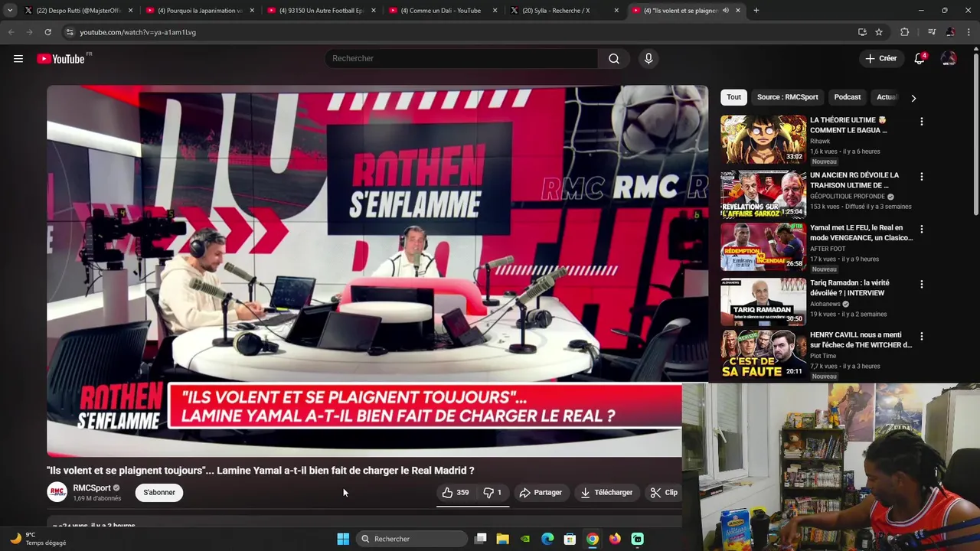Reload the page in Chrome
This screenshot has height=551, width=980.
[47, 32]
